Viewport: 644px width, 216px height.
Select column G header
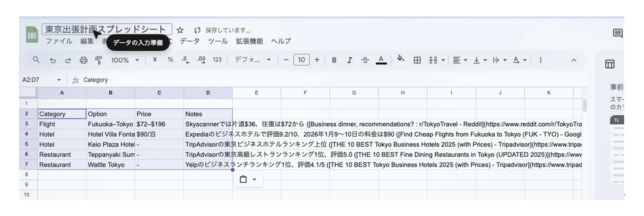click(x=354, y=93)
